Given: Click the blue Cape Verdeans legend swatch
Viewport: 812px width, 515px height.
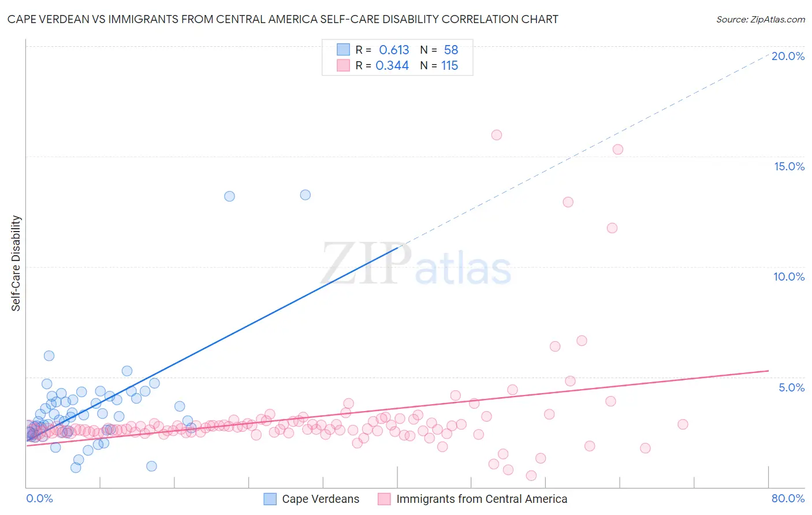Looking at the screenshot, I should [270, 499].
